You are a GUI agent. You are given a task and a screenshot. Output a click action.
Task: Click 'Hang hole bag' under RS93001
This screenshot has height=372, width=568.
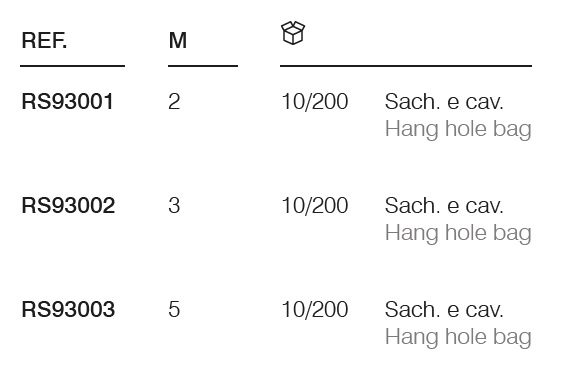click(458, 129)
